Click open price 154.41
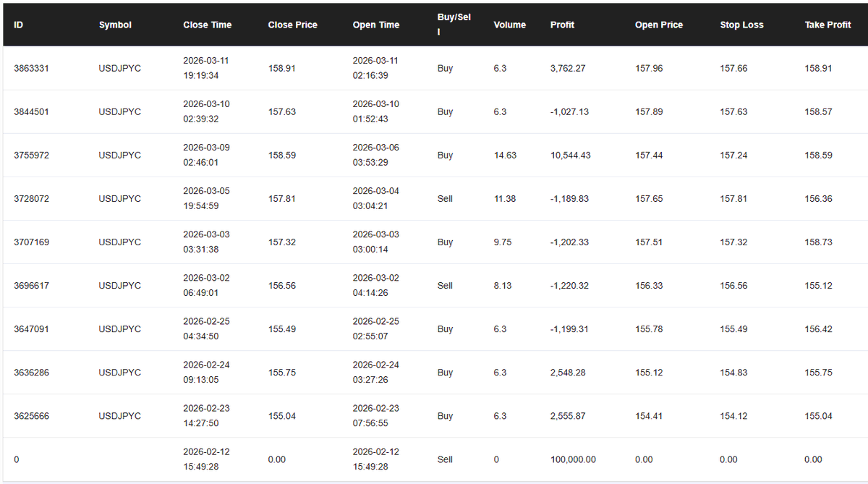This screenshot has width=868, height=484. 649,415
